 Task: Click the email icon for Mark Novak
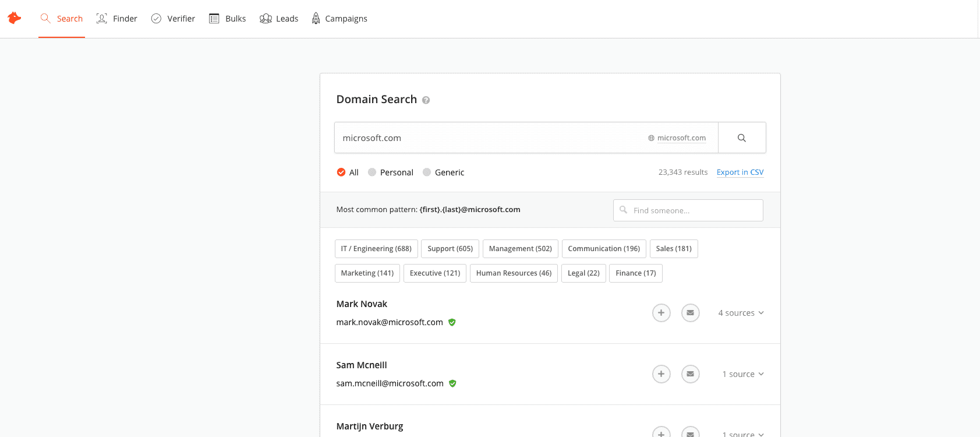click(x=691, y=313)
